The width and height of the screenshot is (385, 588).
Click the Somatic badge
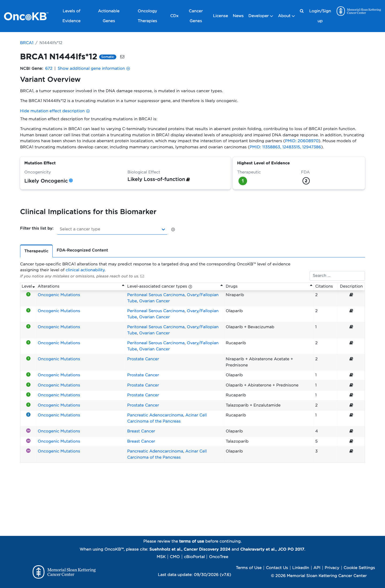tap(108, 57)
